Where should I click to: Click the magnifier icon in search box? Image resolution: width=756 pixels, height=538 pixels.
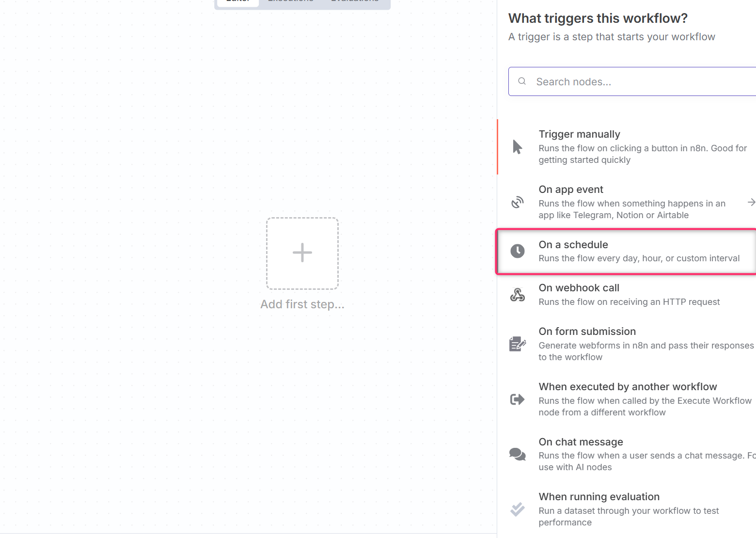pos(522,81)
